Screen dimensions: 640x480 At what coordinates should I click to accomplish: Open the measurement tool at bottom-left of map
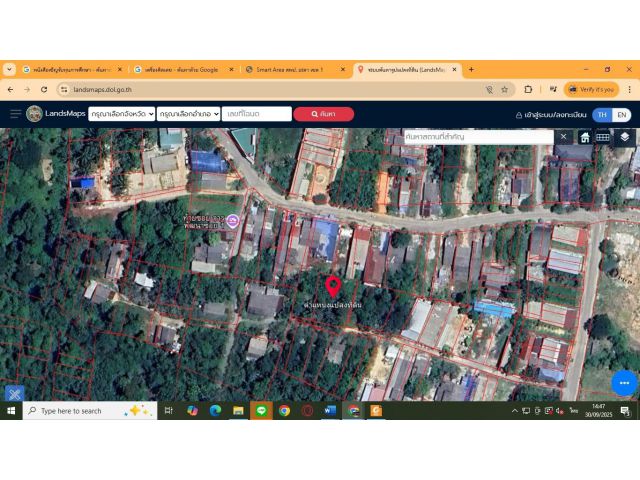(x=14, y=394)
